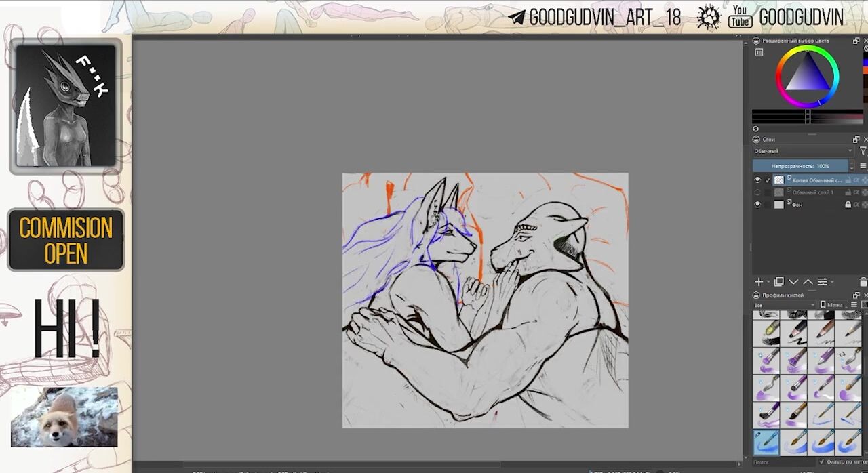Screen dimensions: 868x473
Task: Delete layer using the trash icon
Action: tap(863, 282)
